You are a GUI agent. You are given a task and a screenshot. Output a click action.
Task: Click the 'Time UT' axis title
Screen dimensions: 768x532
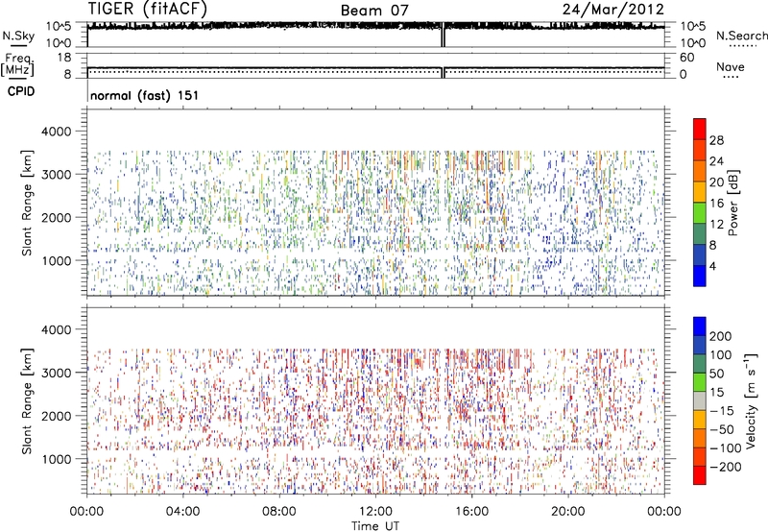tap(375, 526)
